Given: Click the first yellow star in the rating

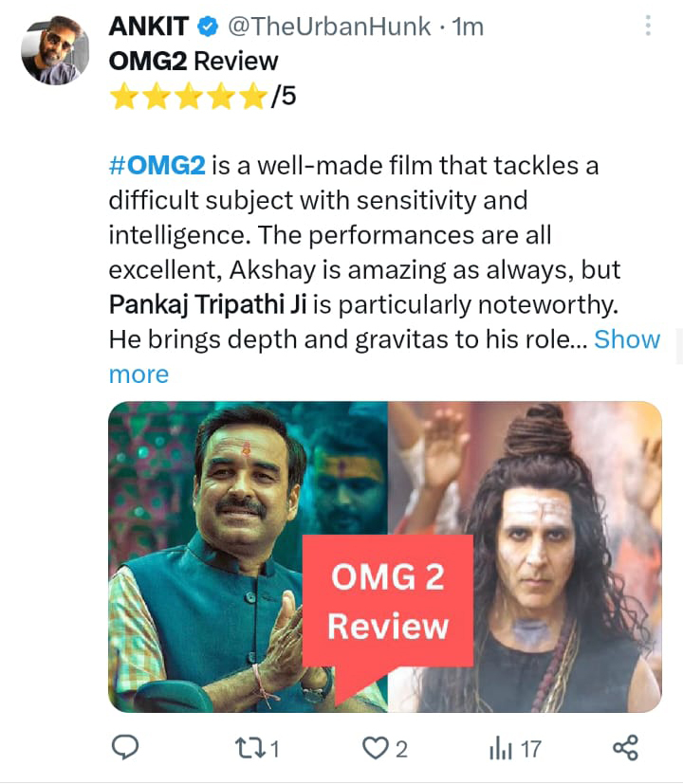Looking at the screenshot, I should click(124, 96).
